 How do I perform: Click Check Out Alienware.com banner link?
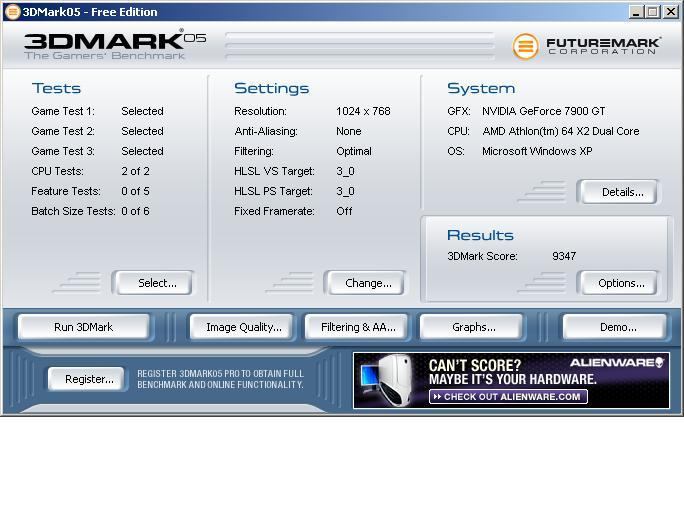[x=508, y=396]
